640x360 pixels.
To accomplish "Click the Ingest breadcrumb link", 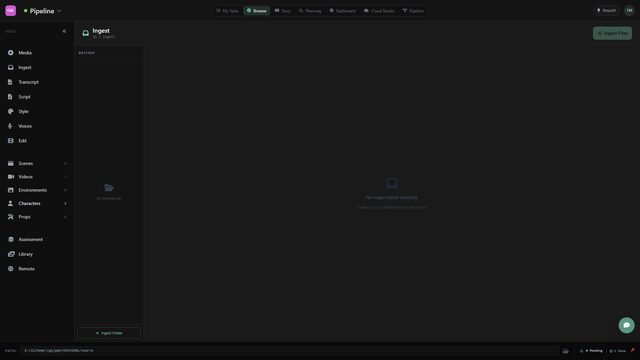I will pos(109,37).
